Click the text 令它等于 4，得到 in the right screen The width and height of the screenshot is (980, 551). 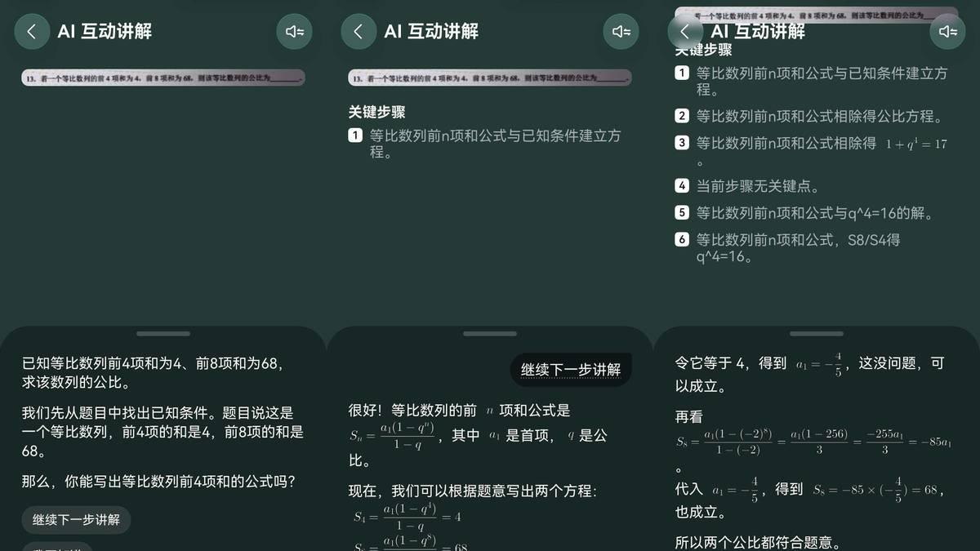731,363
